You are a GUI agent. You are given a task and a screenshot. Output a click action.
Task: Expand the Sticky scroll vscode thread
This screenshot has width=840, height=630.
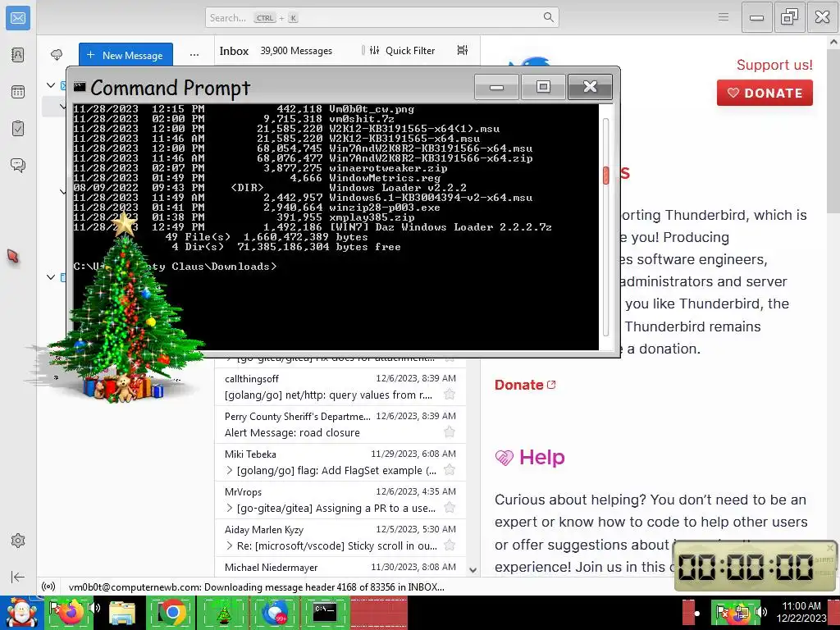pos(230,546)
